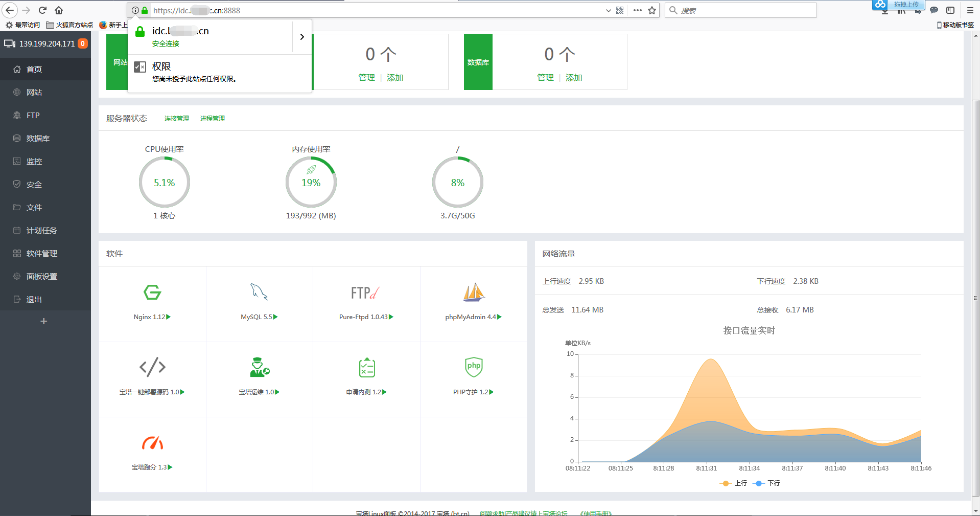980x516 pixels.
Task: Log out via 退出 sidebar item
Action: point(45,299)
